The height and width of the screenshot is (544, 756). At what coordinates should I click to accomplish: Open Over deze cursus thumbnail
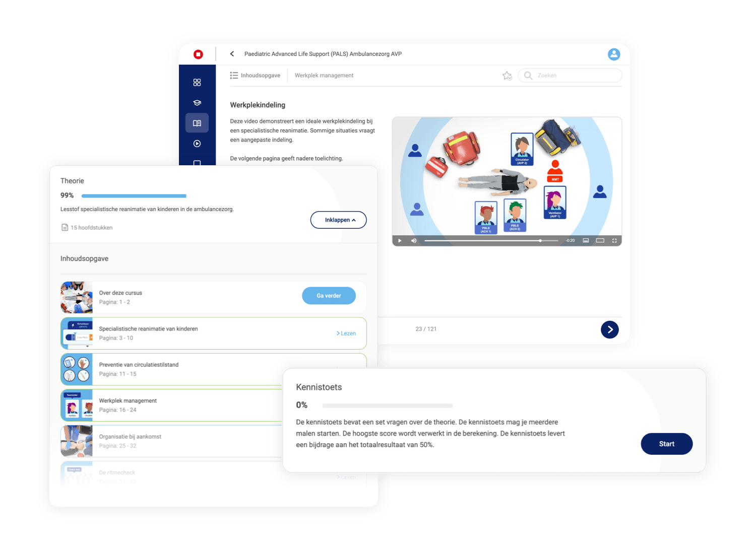point(77,298)
